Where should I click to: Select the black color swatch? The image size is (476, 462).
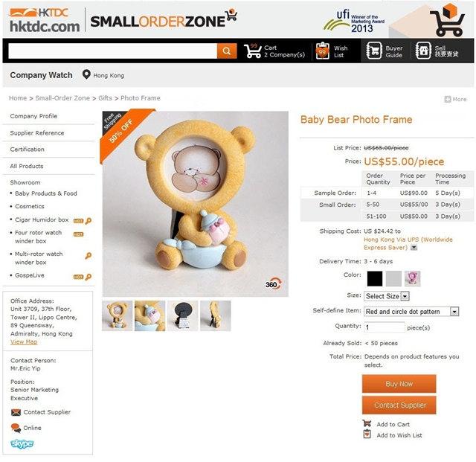(375, 278)
